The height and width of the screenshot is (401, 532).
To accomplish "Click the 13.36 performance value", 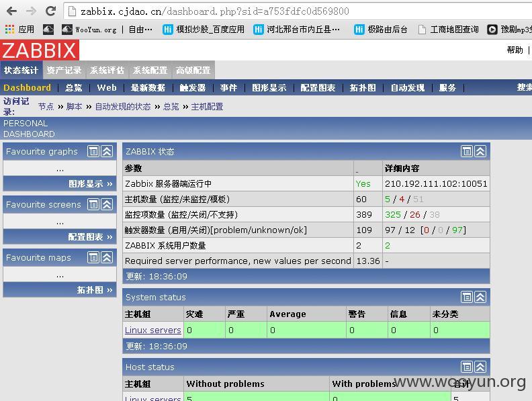I will [368, 261].
